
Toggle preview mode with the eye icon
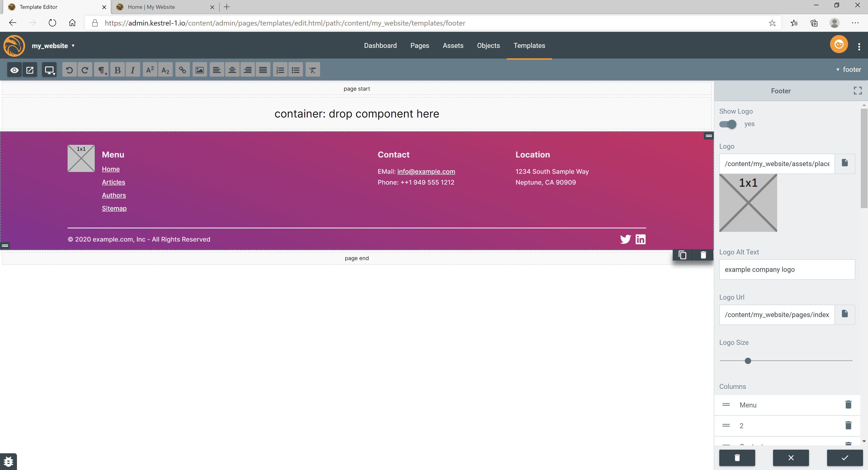(14, 70)
